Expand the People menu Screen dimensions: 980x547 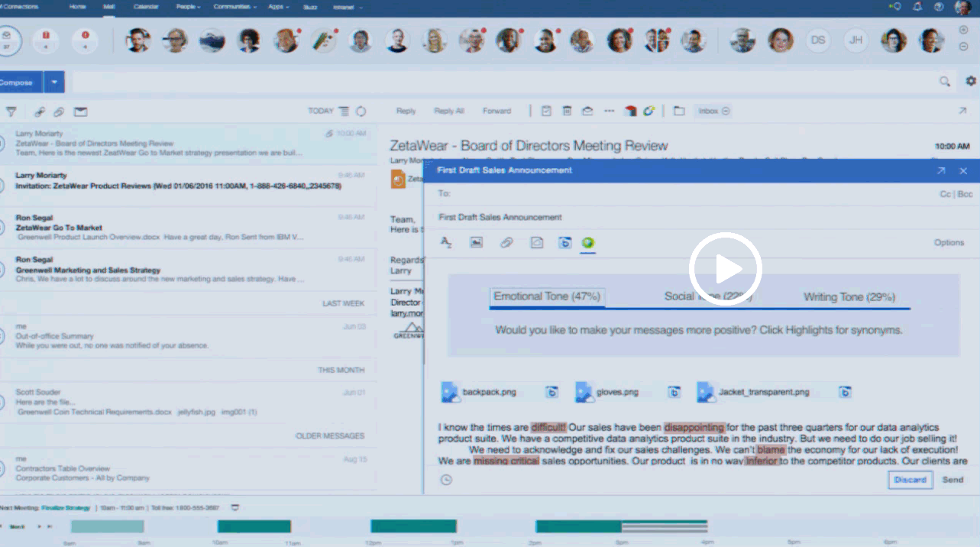tap(188, 7)
